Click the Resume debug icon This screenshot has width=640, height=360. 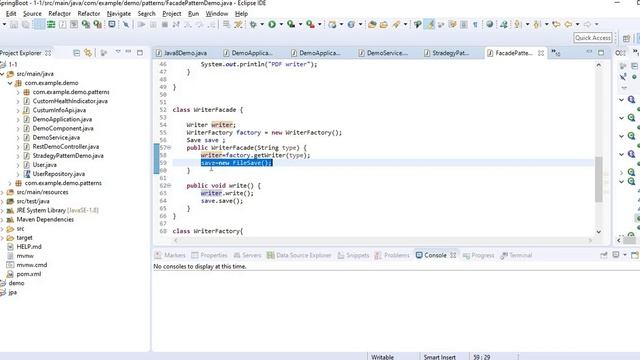pyautogui.click(x=141, y=25)
